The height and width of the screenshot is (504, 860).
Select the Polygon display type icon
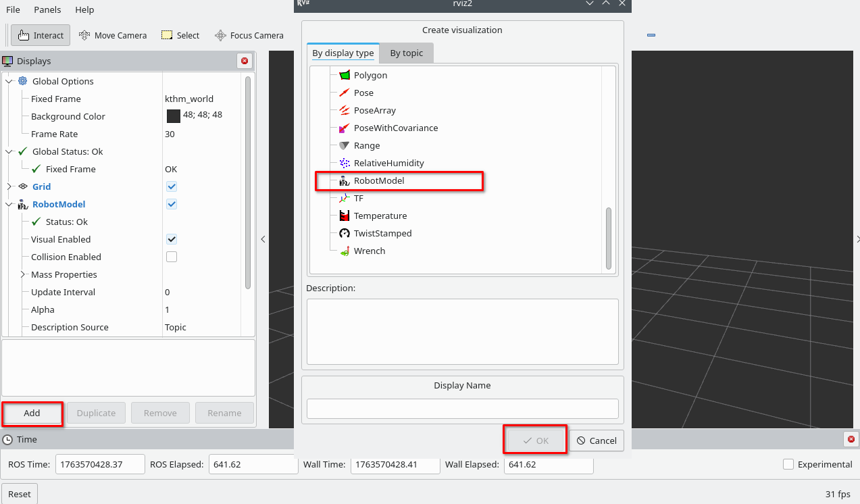[x=345, y=75]
